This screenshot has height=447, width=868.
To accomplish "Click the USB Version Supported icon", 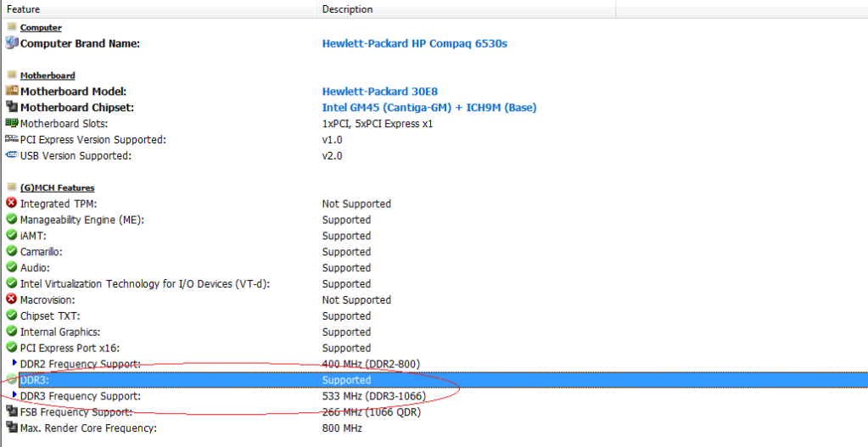I will point(11,155).
